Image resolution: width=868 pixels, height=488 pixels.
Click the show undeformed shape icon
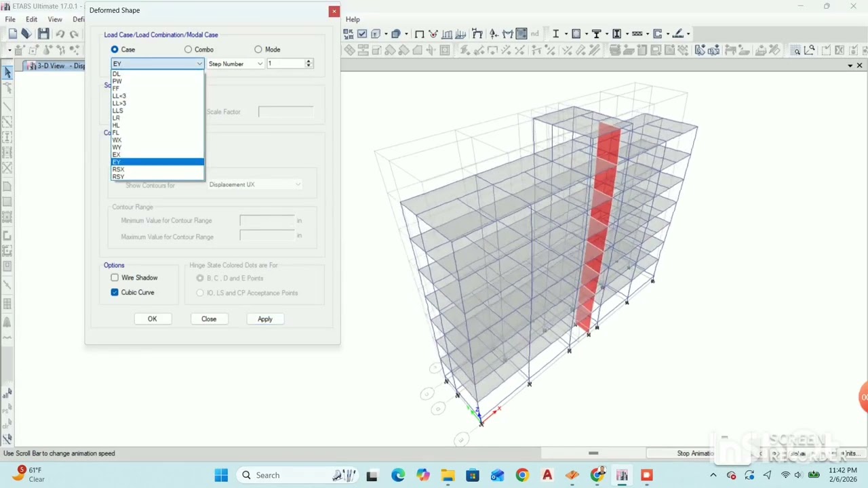[x=419, y=34]
